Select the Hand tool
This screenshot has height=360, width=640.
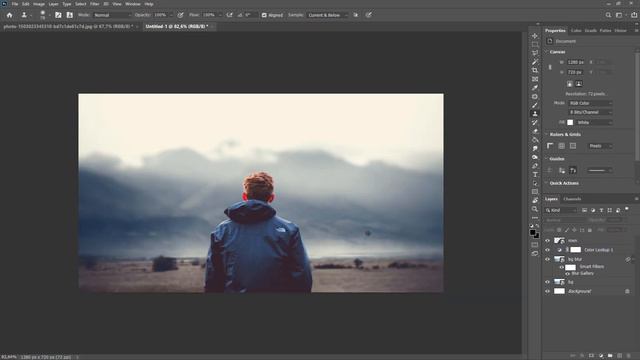click(x=535, y=200)
